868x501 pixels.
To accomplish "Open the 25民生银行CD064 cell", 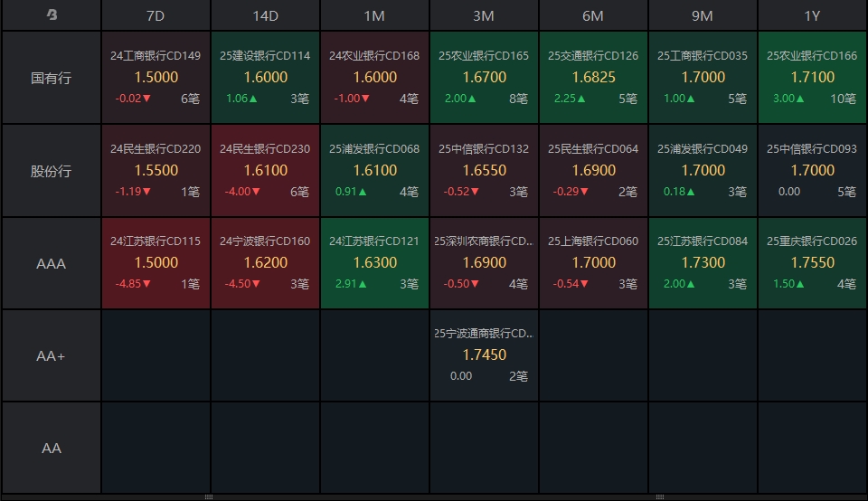I will [593, 171].
